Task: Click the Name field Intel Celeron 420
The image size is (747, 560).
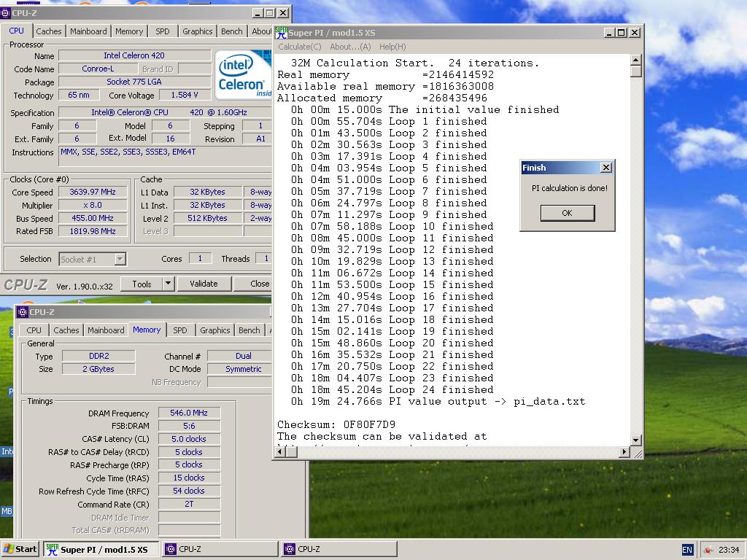Action: point(134,55)
